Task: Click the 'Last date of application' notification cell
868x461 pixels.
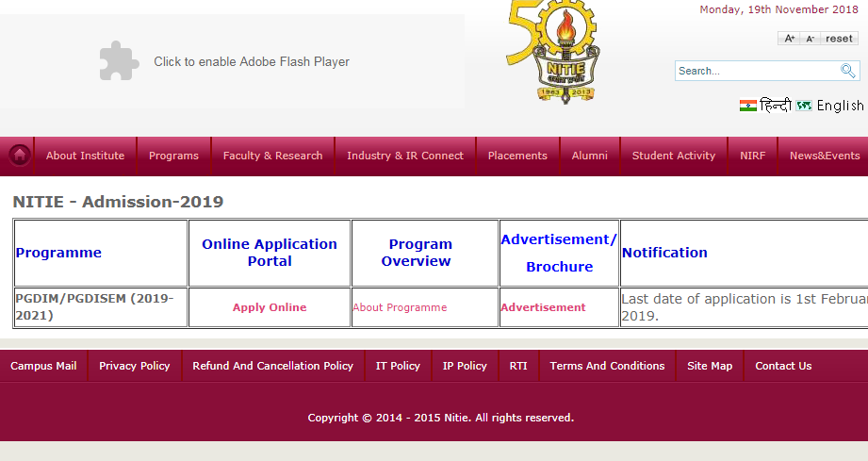Action: pyautogui.click(x=745, y=307)
